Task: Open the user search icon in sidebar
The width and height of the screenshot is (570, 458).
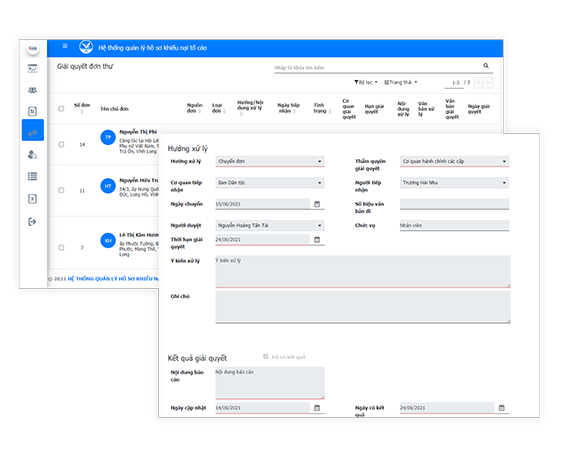Action: coord(32,155)
